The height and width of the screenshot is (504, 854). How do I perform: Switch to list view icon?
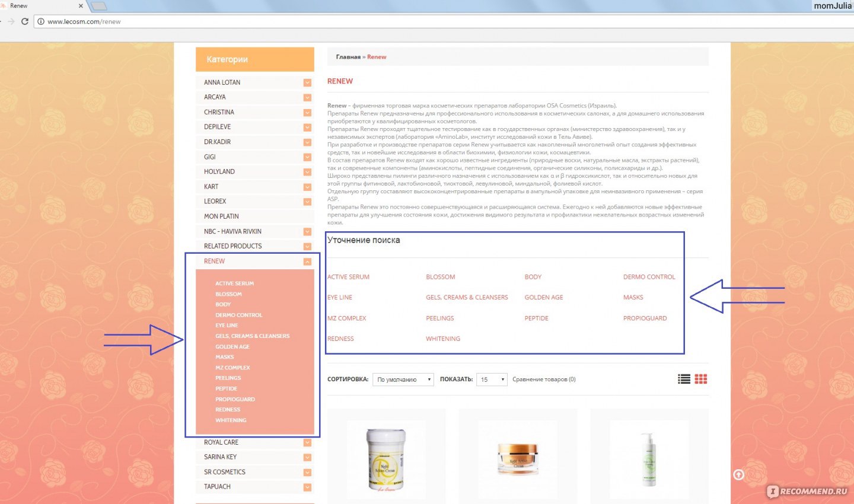684,379
